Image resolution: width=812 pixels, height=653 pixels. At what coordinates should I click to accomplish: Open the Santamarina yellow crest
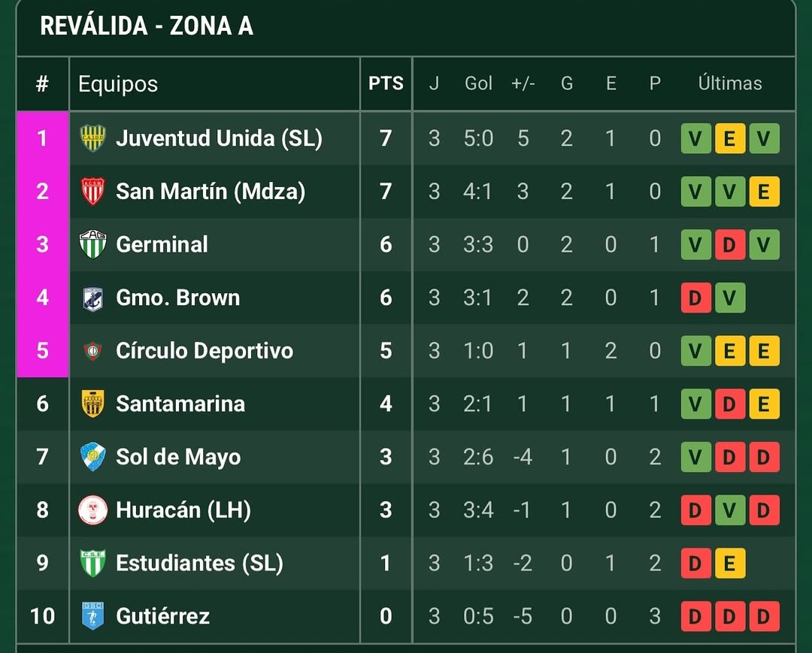click(x=92, y=404)
